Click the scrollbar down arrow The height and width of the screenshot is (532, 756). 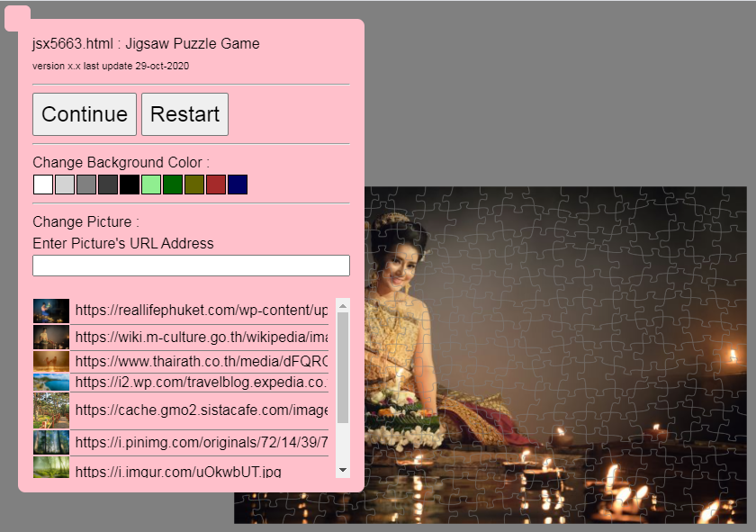(x=343, y=468)
